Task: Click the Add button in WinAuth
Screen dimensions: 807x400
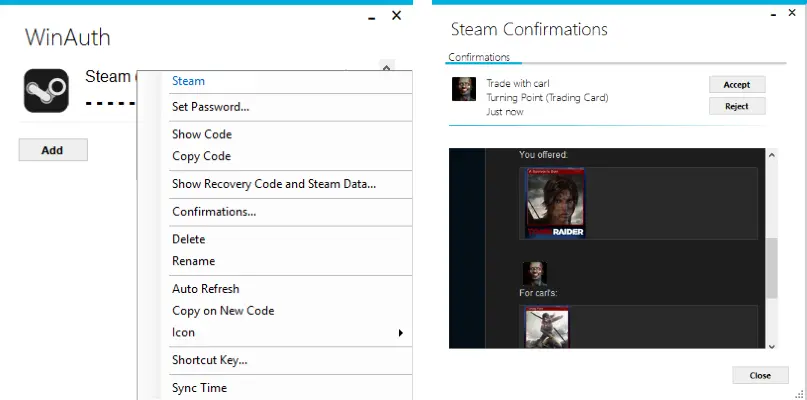Action: (53, 150)
